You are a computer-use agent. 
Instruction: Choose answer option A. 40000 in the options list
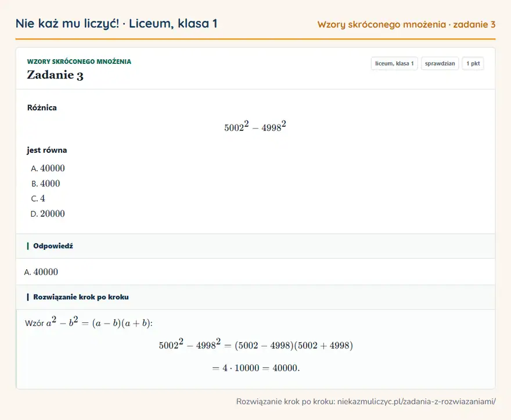click(x=48, y=168)
